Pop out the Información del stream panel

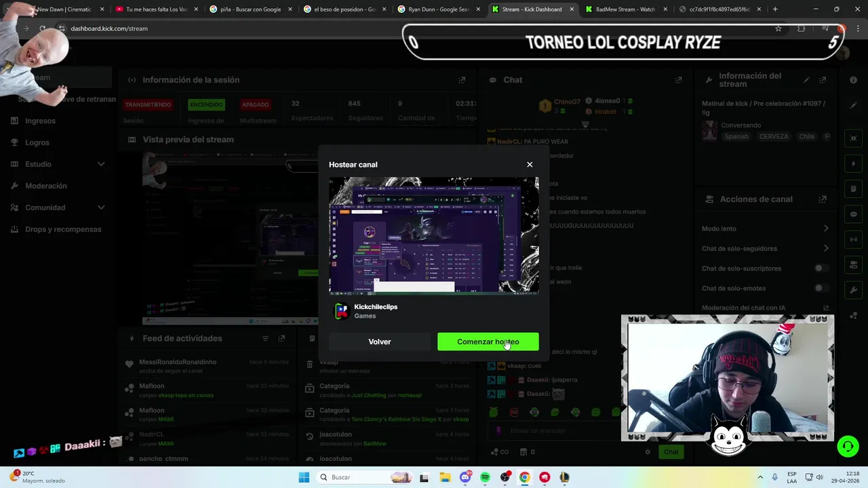click(x=823, y=80)
